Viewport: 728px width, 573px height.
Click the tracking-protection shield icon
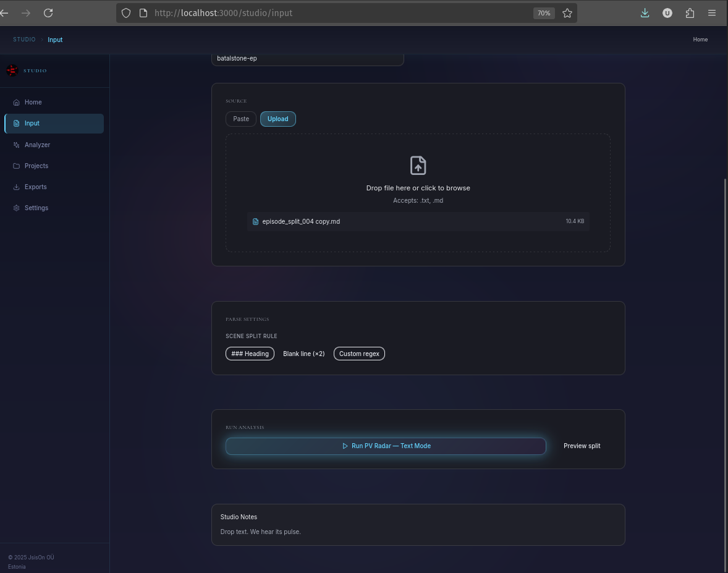[125, 12]
